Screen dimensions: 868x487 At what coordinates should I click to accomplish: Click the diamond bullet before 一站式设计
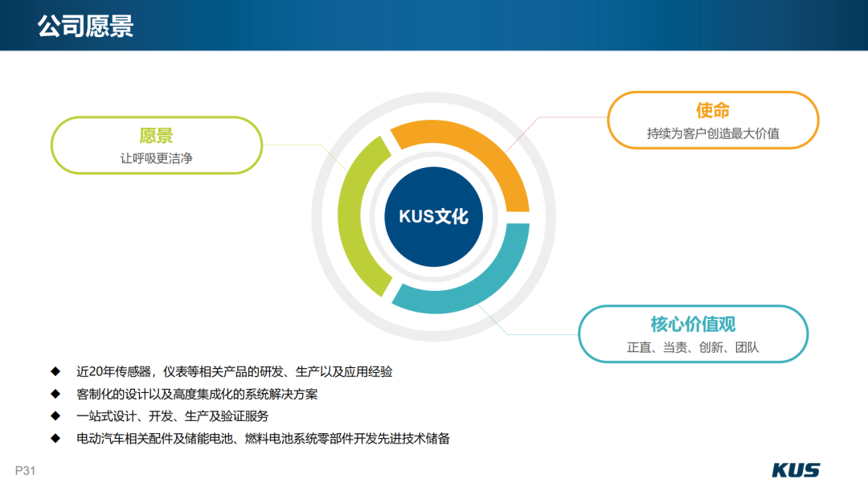pyautogui.click(x=55, y=415)
